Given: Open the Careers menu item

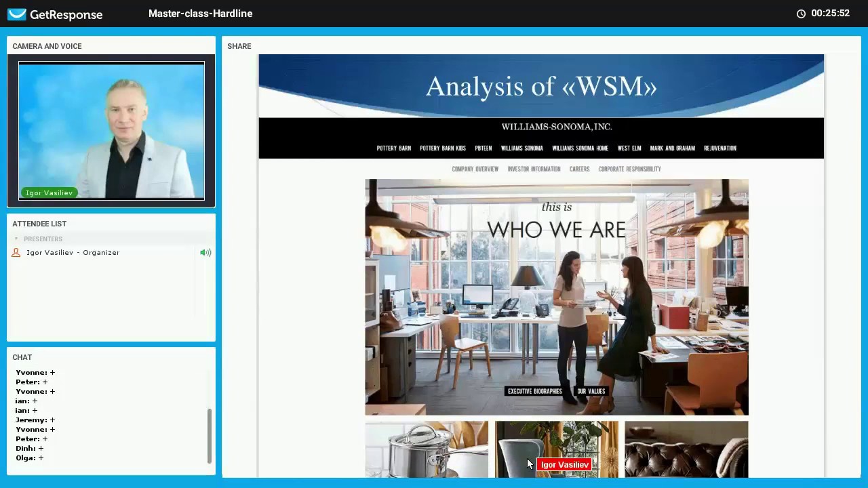Looking at the screenshot, I should click(x=580, y=169).
